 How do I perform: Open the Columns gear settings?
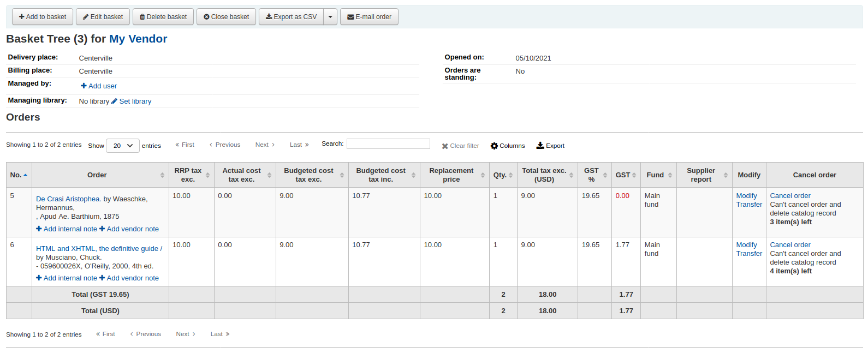click(507, 146)
